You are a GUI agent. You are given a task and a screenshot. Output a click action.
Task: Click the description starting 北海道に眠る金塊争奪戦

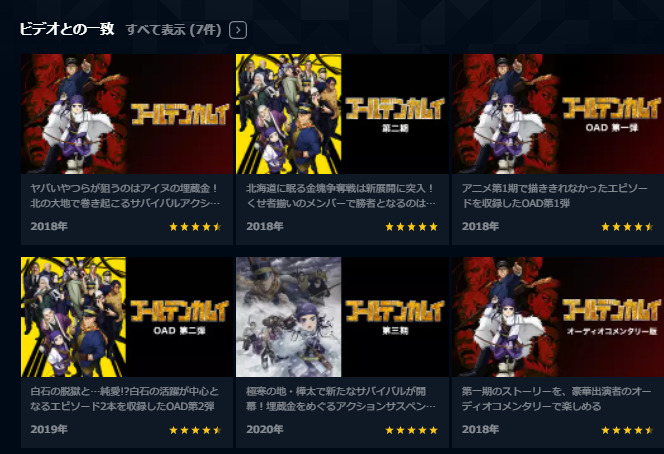(x=341, y=196)
